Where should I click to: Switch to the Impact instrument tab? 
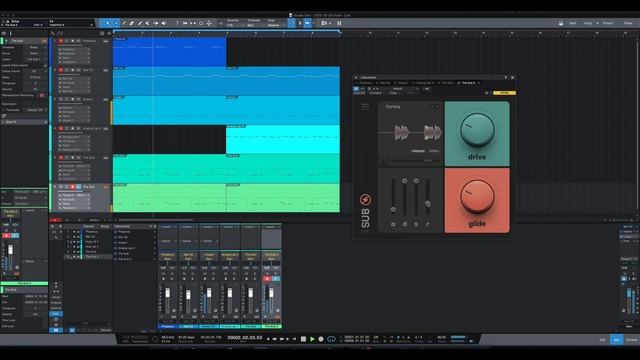(403, 83)
